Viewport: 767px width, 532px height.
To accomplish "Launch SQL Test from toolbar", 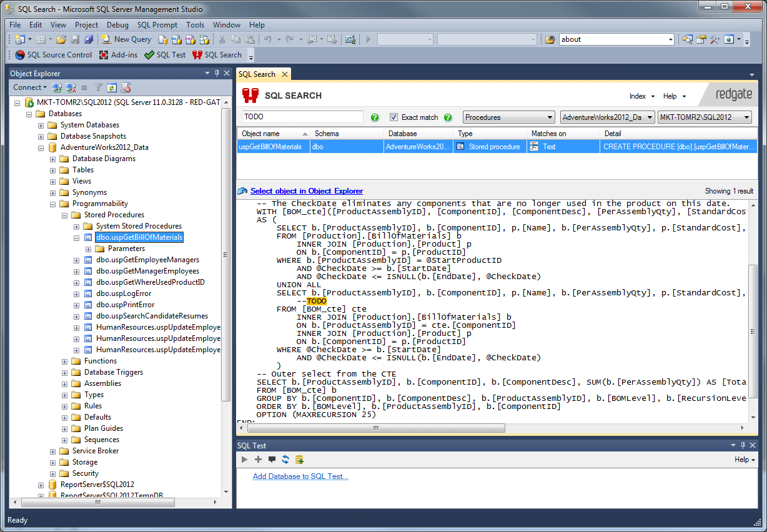I will click(165, 55).
